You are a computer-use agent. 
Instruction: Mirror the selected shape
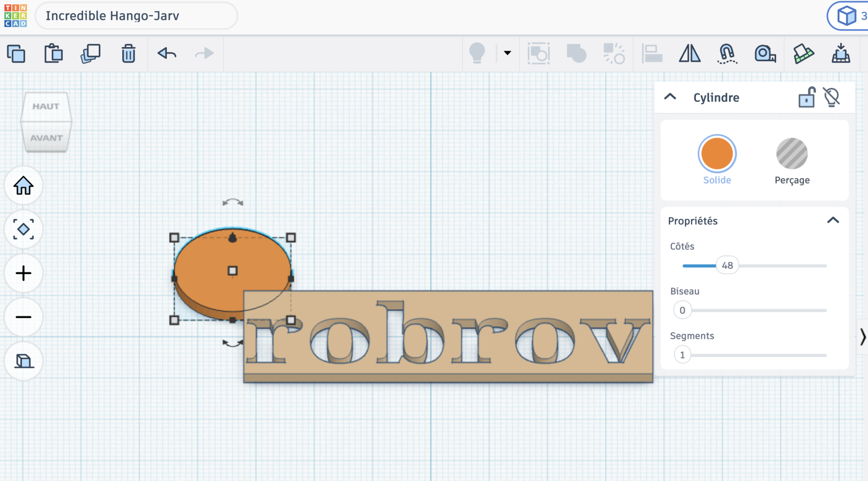689,54
